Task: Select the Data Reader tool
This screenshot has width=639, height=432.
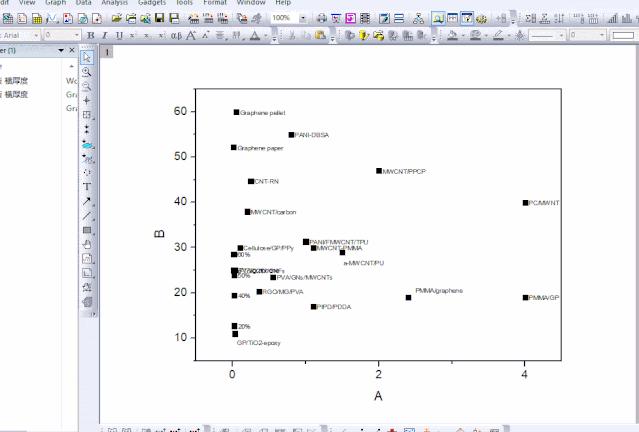Action: point(86,115)
